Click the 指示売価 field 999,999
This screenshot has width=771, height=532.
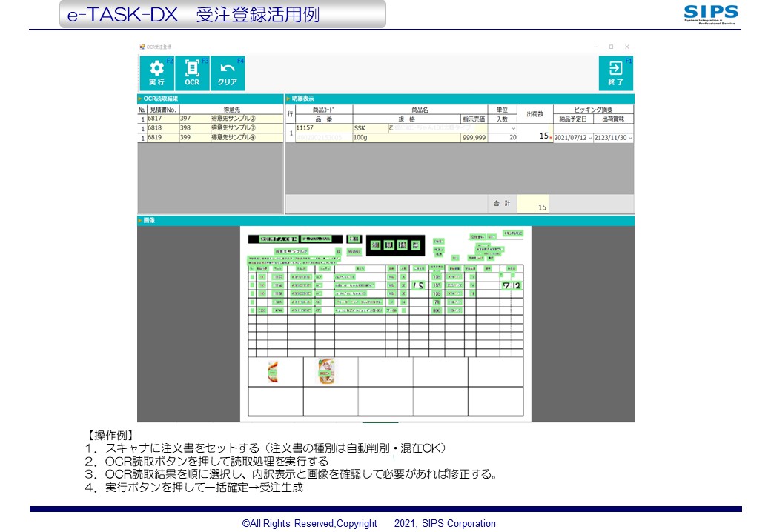[x=474, y=138]
